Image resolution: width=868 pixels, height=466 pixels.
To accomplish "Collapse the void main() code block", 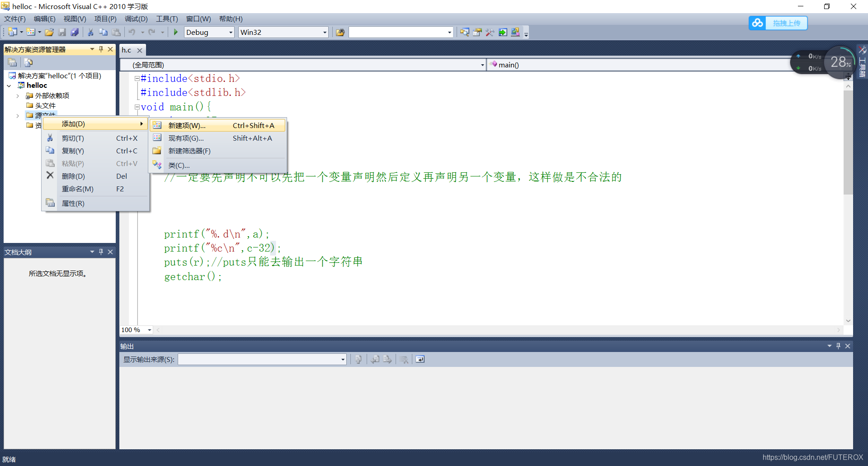I will pos(137,107).
